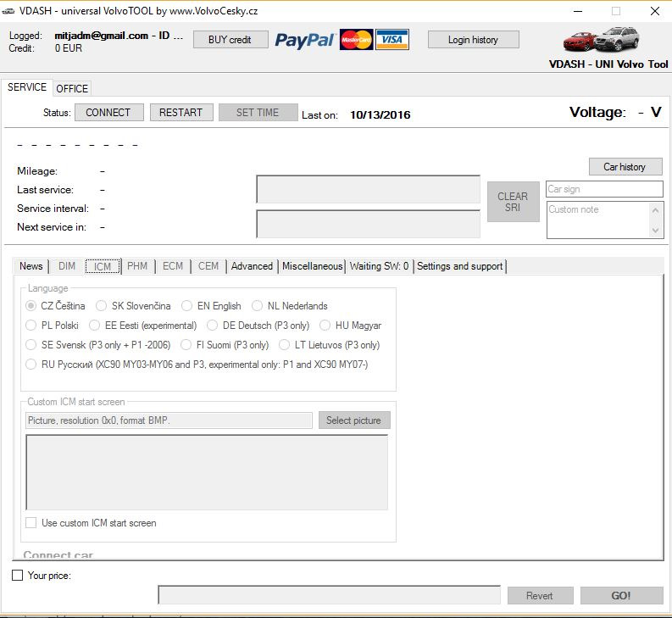
Task: Switch to the SERVICE tab
Action: (x=27, y=87)
